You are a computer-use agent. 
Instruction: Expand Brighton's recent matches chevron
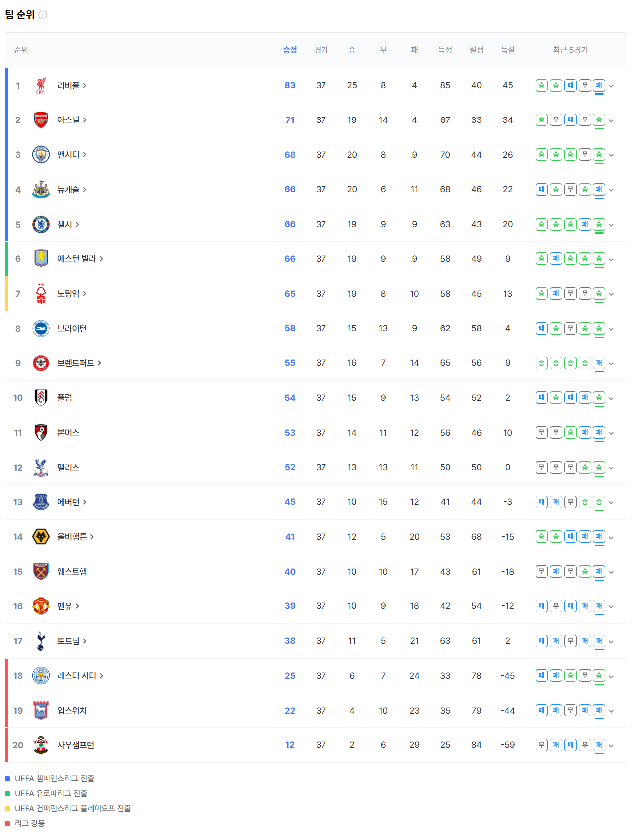(611, 329)
